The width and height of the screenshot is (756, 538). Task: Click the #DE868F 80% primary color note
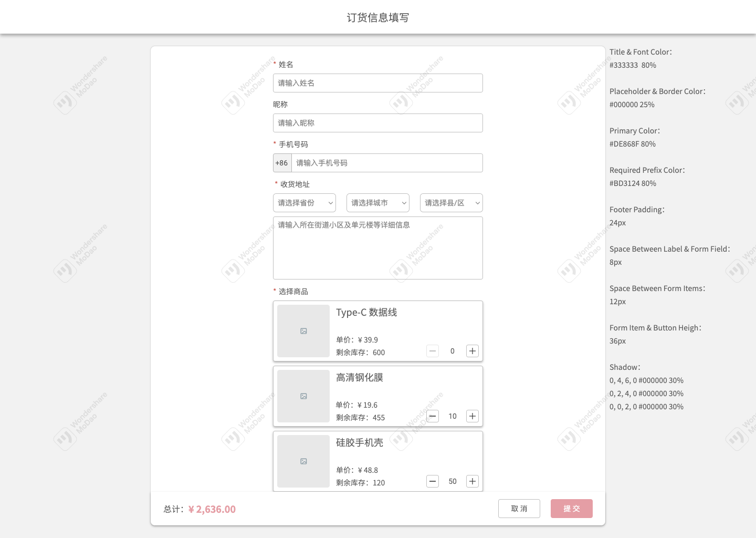633,144
